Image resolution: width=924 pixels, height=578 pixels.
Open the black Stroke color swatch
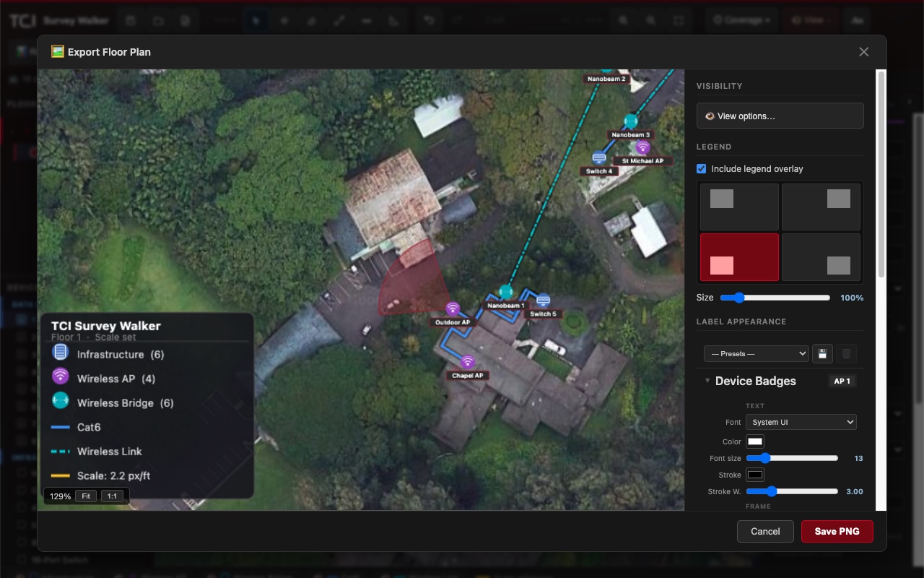point(755,475)
